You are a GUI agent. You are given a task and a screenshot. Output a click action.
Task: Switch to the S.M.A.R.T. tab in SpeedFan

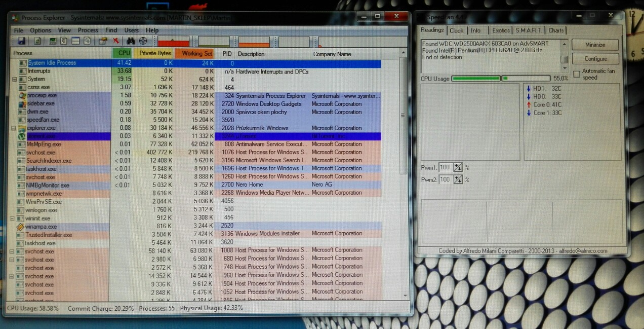coord(529,30)
